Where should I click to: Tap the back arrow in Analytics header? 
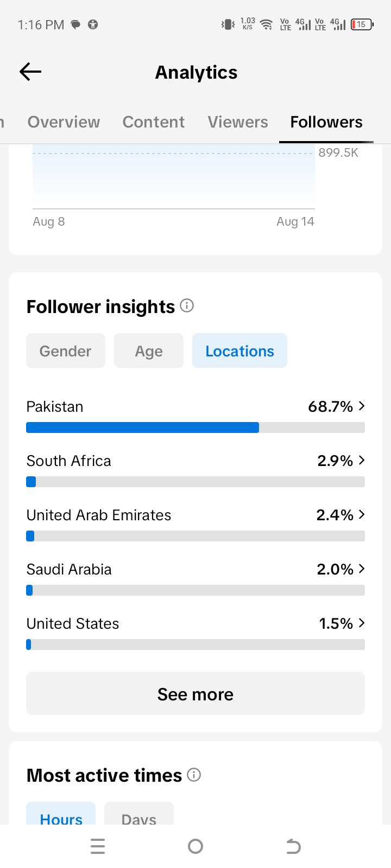coord(30,72)
